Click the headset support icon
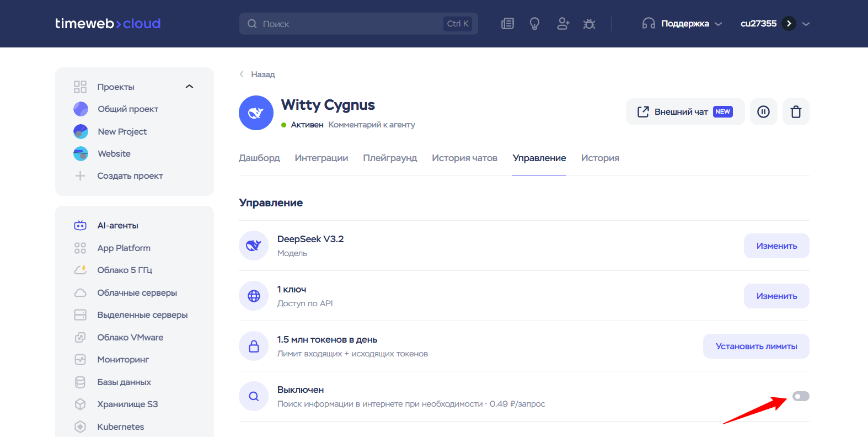Image resolution: width=868 pixels, height=437 pixels. (649, 24)
